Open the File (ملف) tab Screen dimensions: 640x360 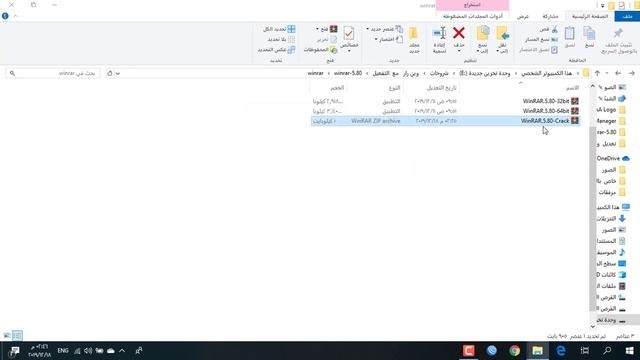[627, 16]
